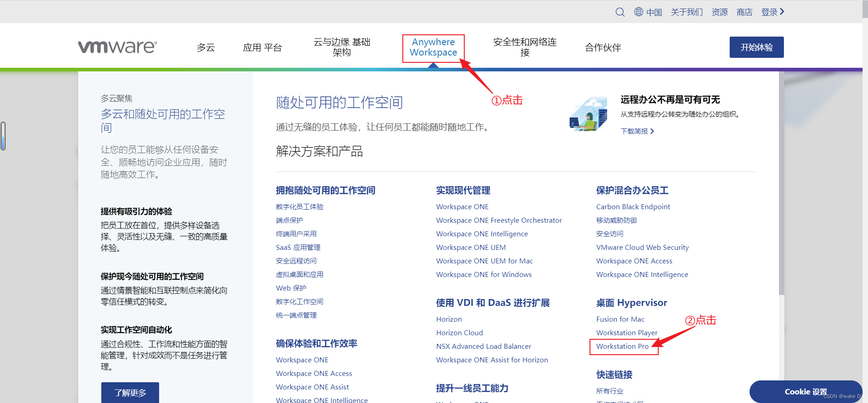Open the 云与边缘基础架构 menu
The width and height of the screenshot is (868, 403).
click(342, 47)
